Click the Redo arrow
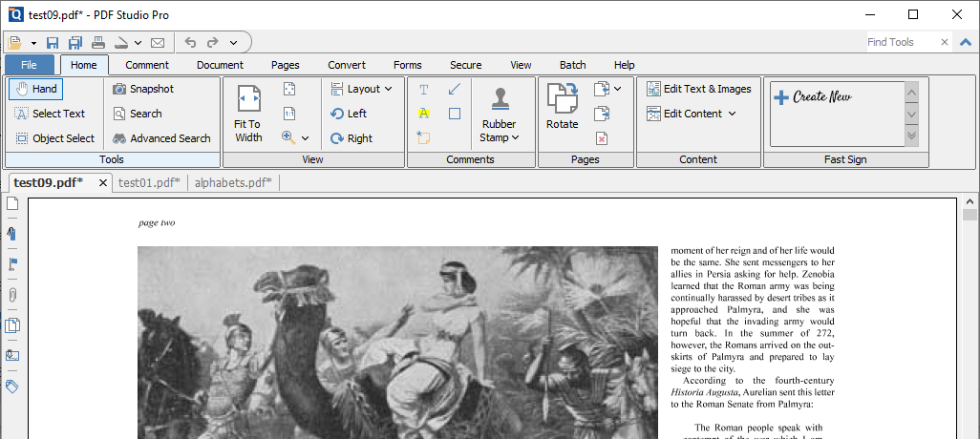 212,42
